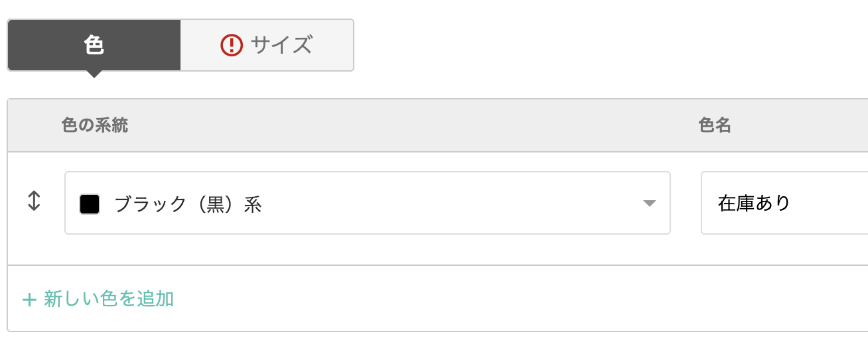Image resolution: width=868 pixels, height=354 pixels.
Task: Click the pointer triangle below 色 tab
Action: pyautogui.click(x=94, y=74)
